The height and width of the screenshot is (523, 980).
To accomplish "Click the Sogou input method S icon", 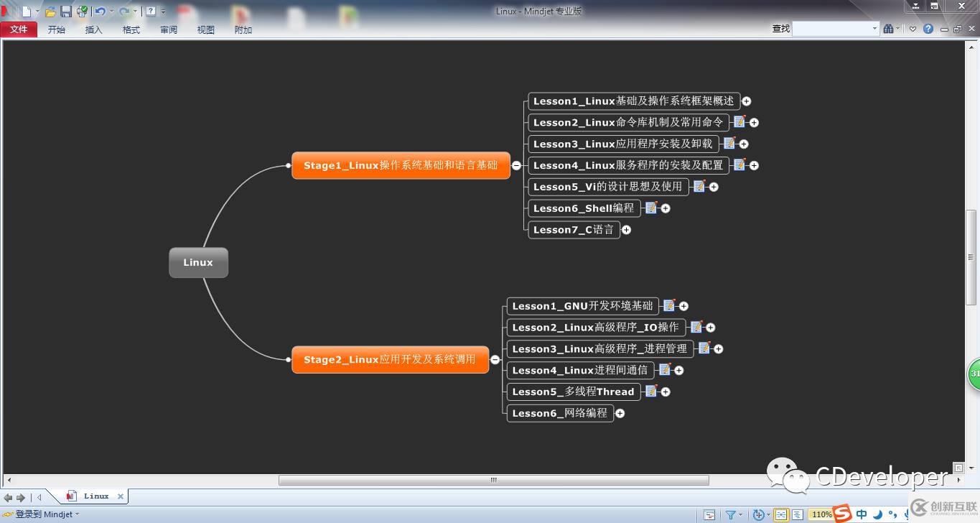I will click(842, 513).
